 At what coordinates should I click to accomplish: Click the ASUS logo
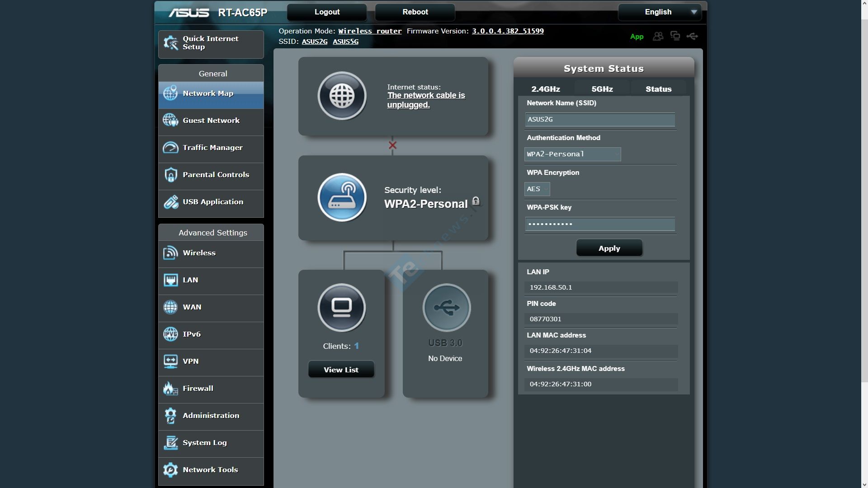189,13
